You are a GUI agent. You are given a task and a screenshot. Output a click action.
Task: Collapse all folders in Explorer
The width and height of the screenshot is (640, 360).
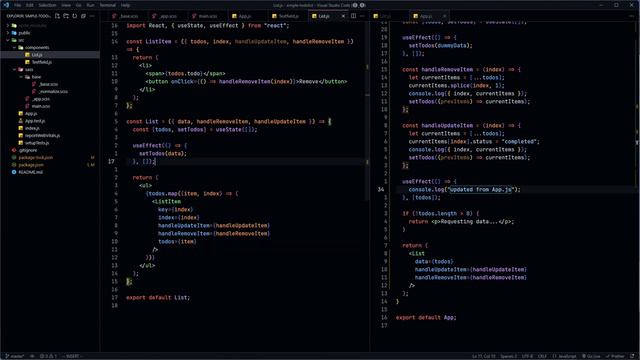pyautogui.click(x=83, y=16)
